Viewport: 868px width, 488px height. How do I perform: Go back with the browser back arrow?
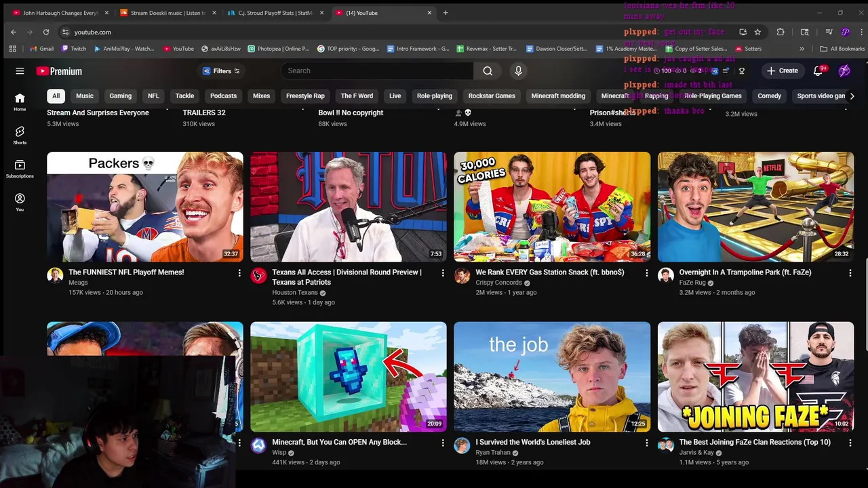click(x=14, y=32)
